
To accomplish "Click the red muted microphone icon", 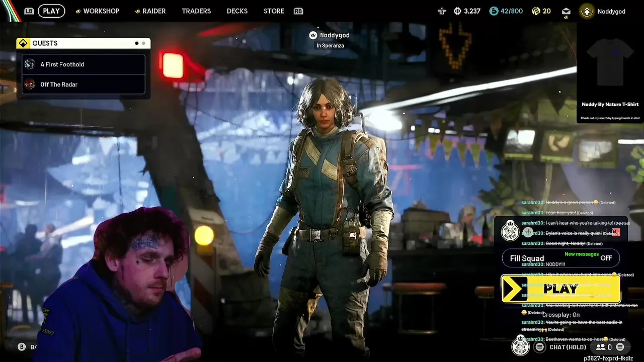I will 616,232.
